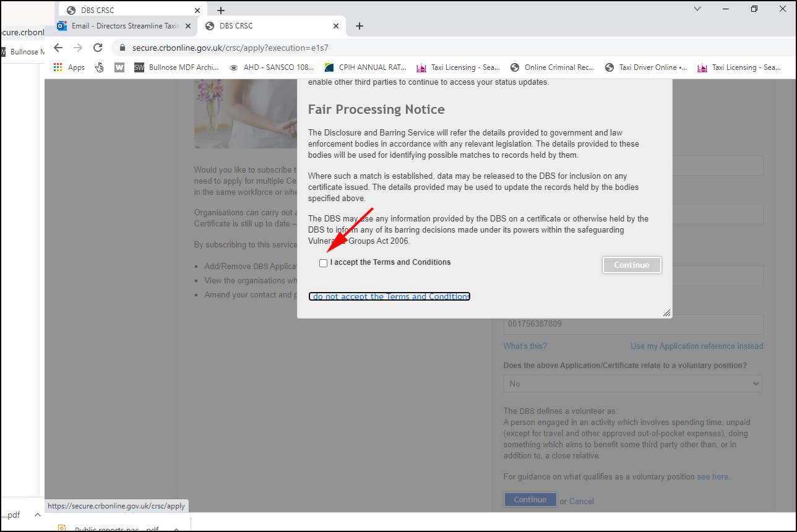Open a new tab with plus button
Viewport: 797px width, 532px height.
coord(360,26)
